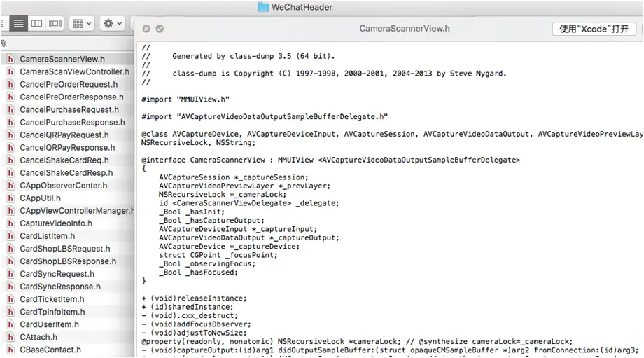644x358 pixels.
Task: Click the - (void)adjustToNewSize; line
Action: [x=194, y=333]
